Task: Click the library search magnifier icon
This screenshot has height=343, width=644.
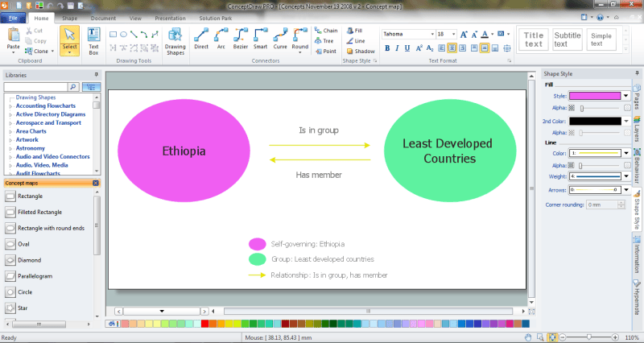Action: [73, 87]
